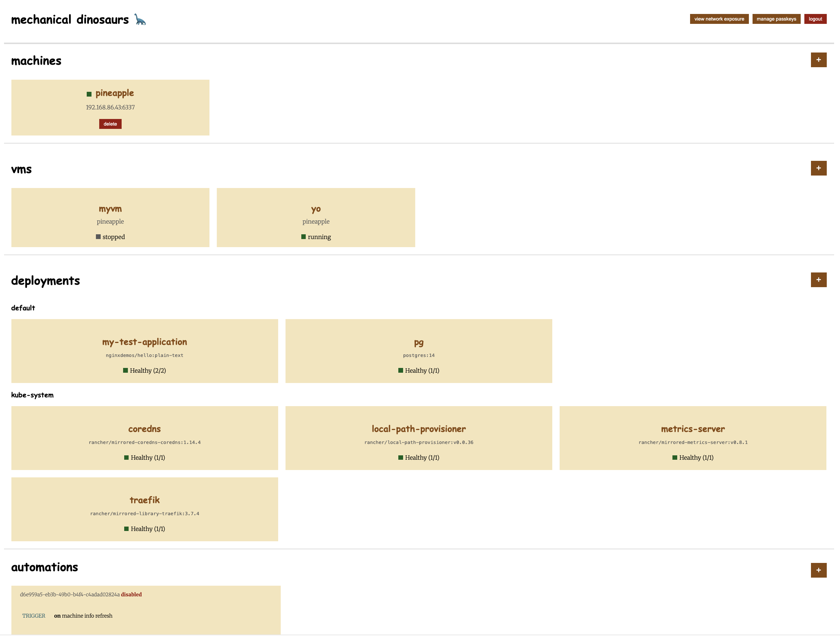This screenshot has height=636, width=840.
Task: Add a new deployment with plus button
Action: 818,280
